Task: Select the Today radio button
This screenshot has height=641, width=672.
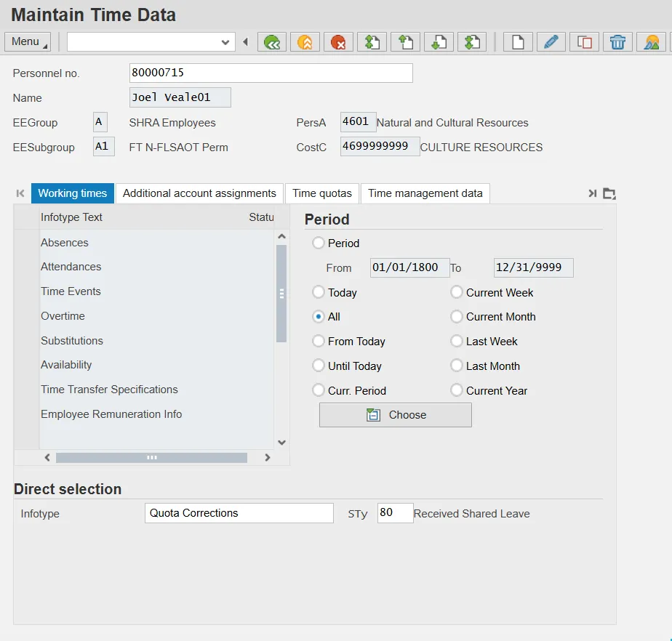Action: click(319, 292)
